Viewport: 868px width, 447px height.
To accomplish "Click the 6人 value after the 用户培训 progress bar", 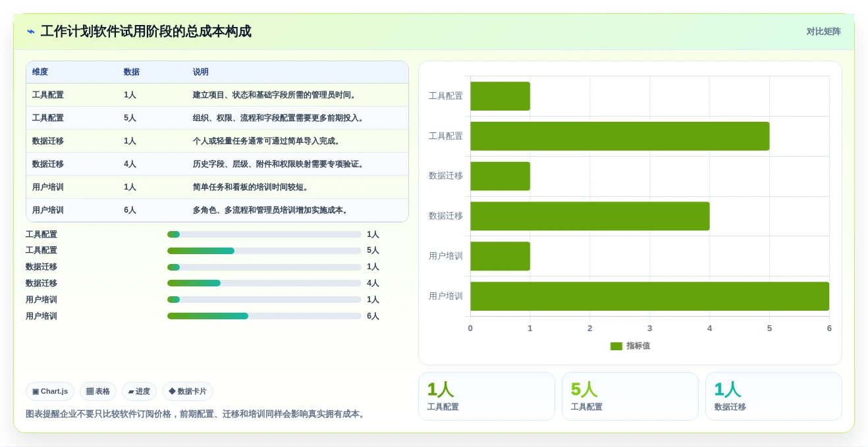I will (x=373, y=317).
